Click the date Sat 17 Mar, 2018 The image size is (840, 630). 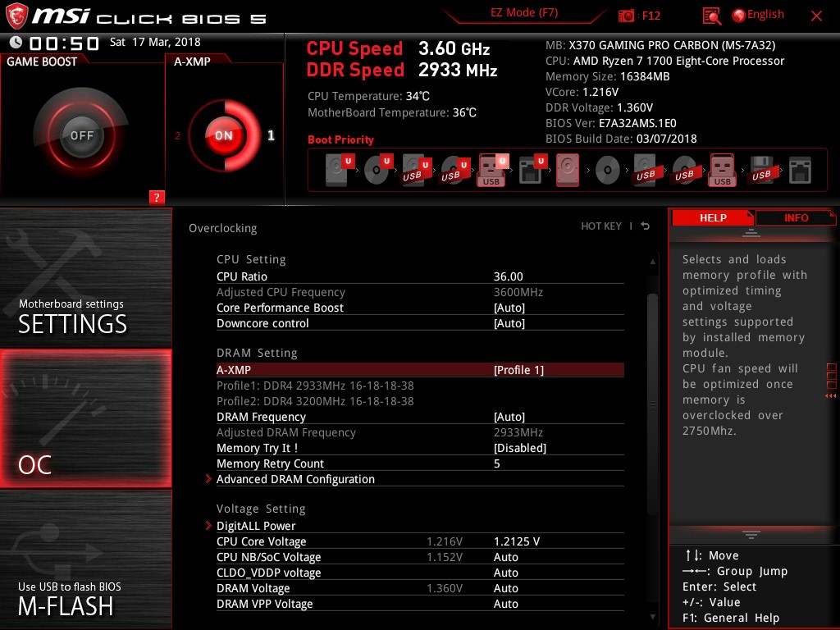[x=155, y=43]
